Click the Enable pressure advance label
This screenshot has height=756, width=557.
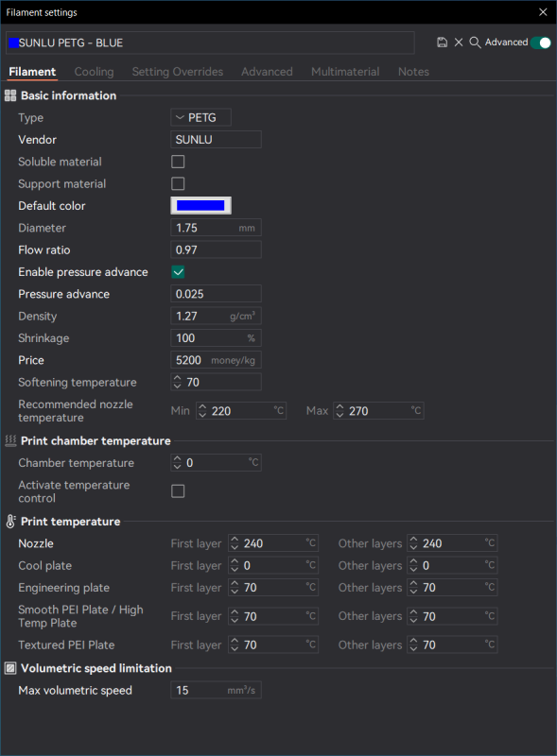click(83, 272)
